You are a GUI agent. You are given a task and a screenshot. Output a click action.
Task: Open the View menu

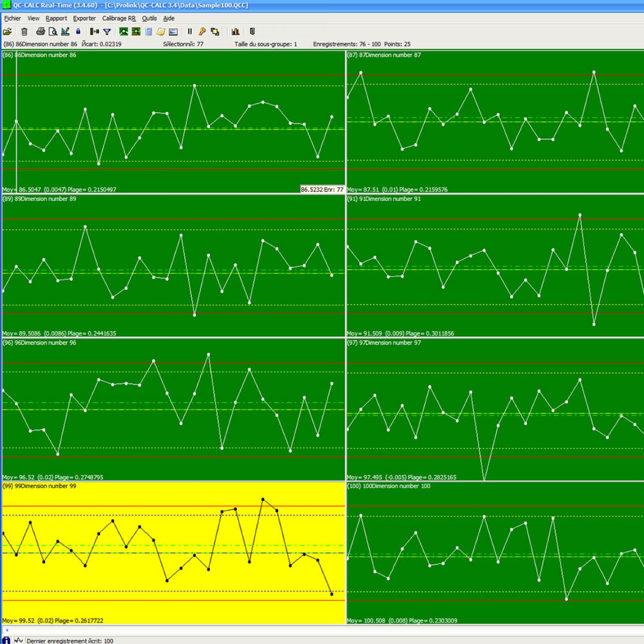33,18
